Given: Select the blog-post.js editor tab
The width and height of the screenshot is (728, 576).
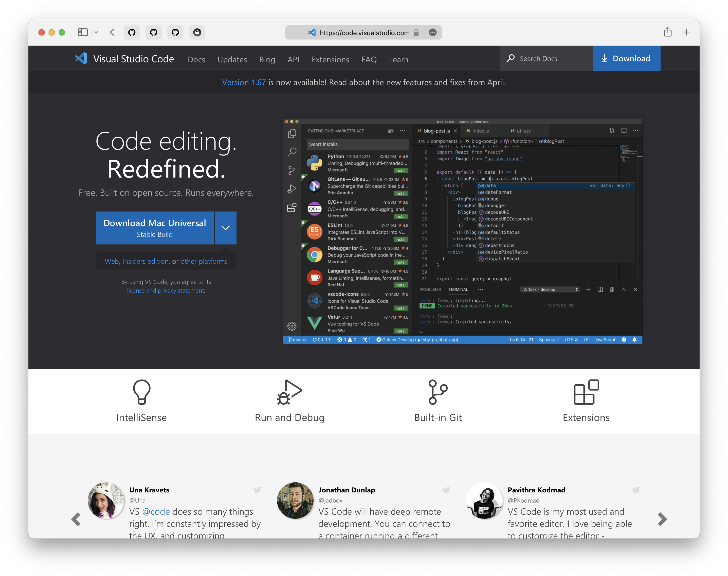Looking at the screenshot, I should (437, 131).
